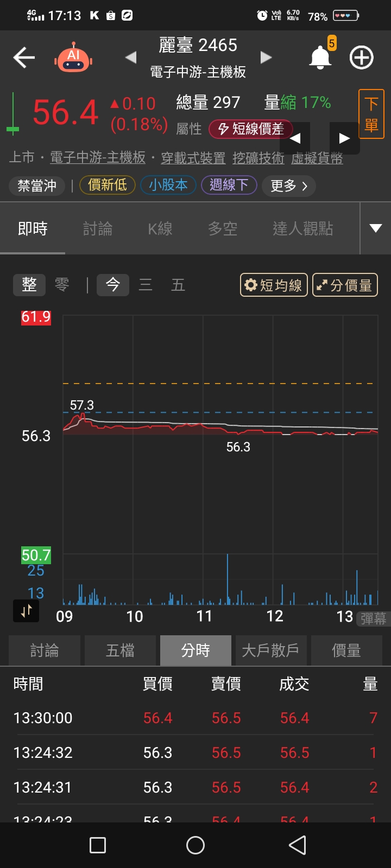Tap the Android back triangle button
391x868 pixels.
[298, 845]
